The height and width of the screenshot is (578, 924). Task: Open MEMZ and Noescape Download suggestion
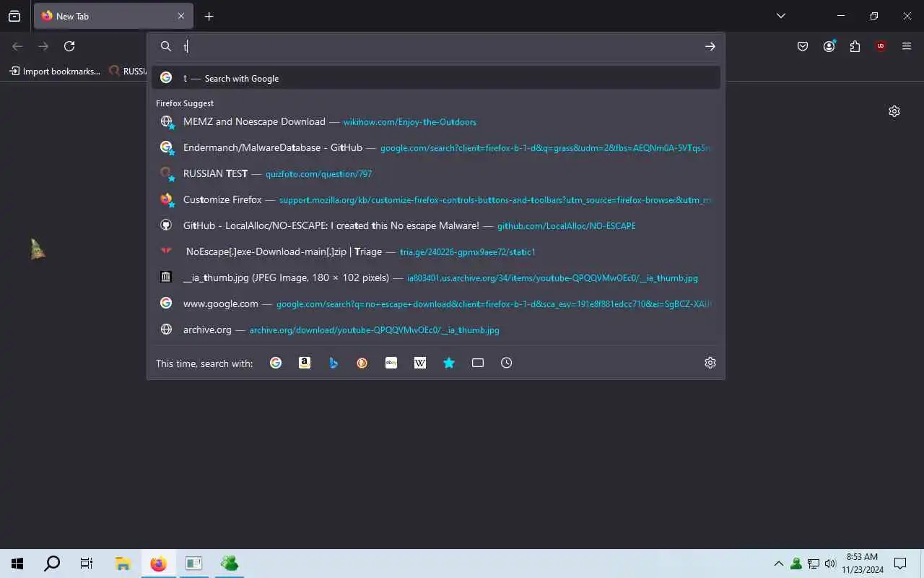tap(436, 121)
